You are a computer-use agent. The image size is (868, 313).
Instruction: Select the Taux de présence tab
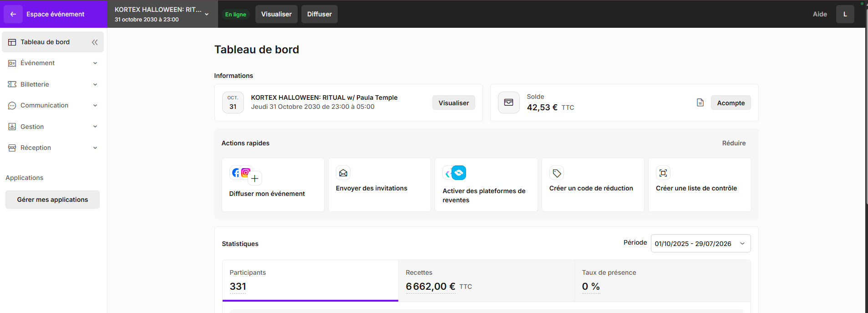click(663, 281)
